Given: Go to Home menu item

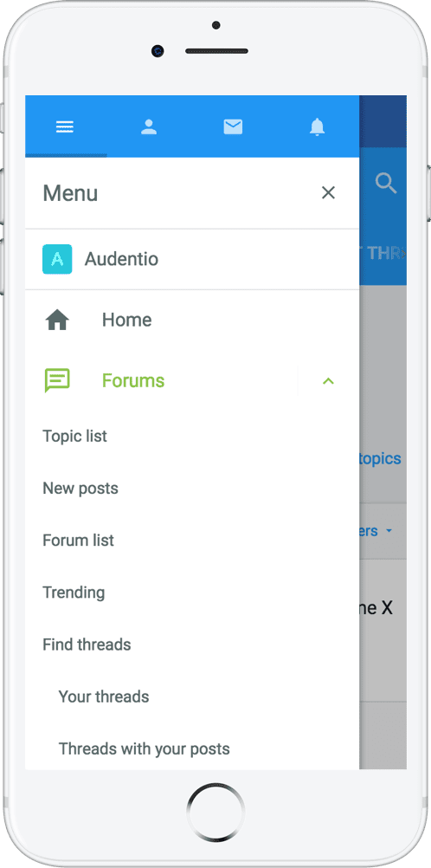Looking at the screenshot, I should tap(126, 320).
